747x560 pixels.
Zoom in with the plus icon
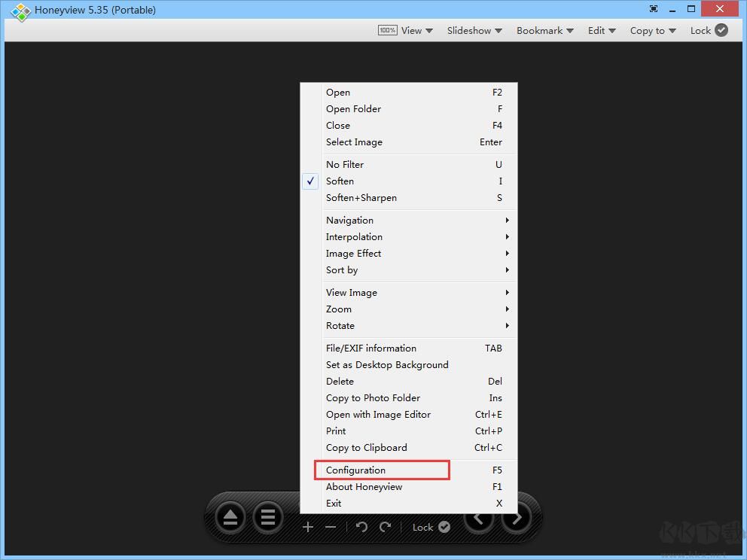coord(308,527)
